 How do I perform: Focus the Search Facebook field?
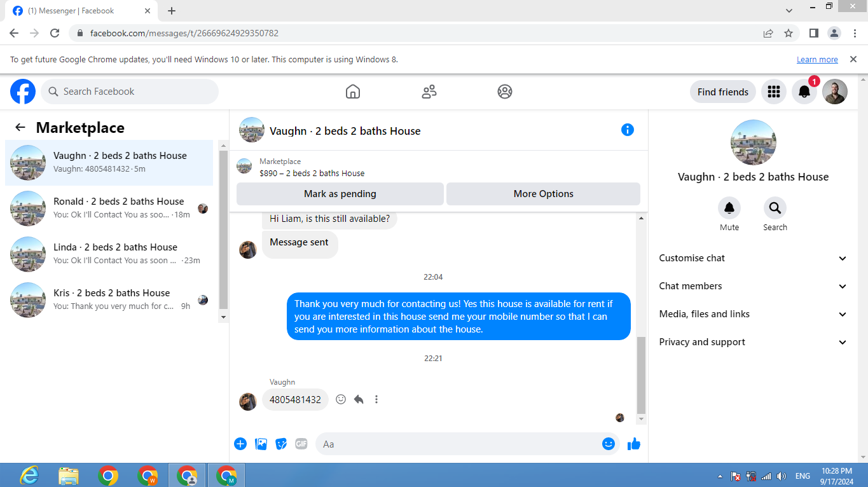(x=130, y=92)
